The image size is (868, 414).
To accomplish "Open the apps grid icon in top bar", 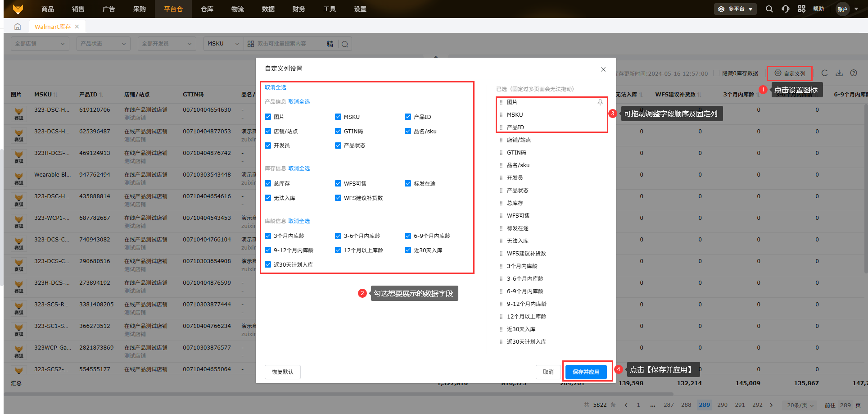I will 801,9.
